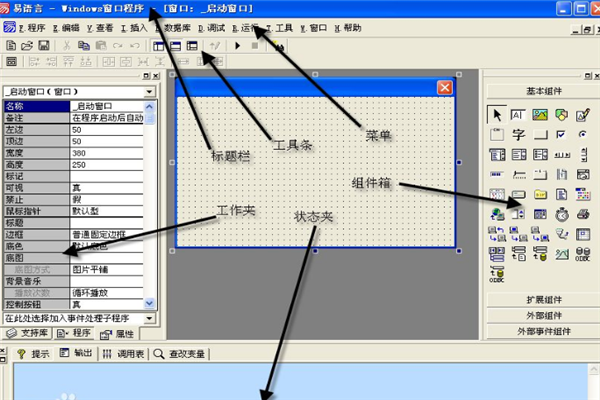Viewport: 600px width, 400px height.
Task: Click the New file toolbar icon
Action: tap(11, 46)
